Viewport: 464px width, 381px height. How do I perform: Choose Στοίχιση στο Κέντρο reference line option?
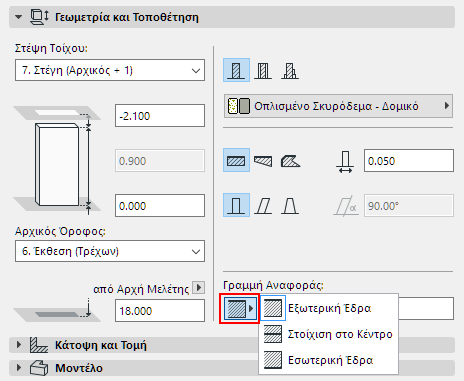coord(328,334)
